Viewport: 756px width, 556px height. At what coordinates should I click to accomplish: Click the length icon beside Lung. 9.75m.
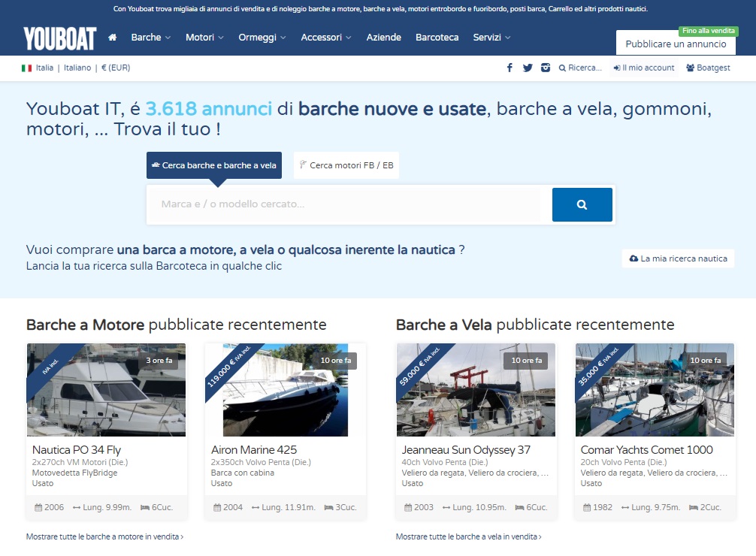(x=625, y=507)
